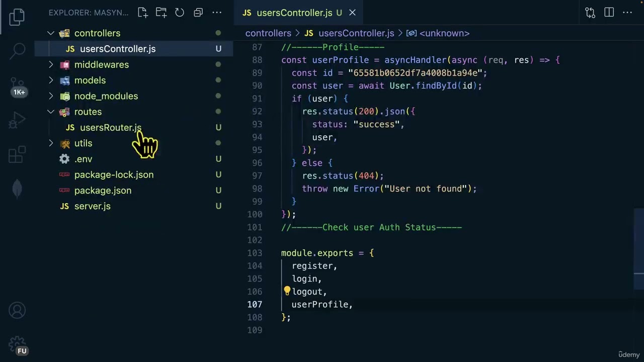This screenshot has height=362, width=644.
Task: Click the editor vertical scrollbar thumb
Action: click(638, 249)
